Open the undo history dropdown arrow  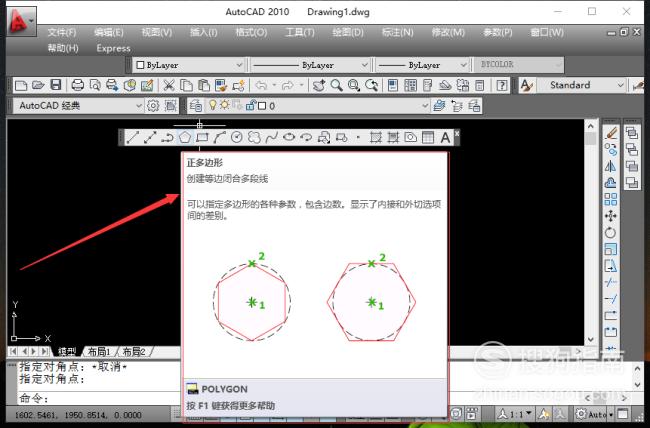click(274, 85)
